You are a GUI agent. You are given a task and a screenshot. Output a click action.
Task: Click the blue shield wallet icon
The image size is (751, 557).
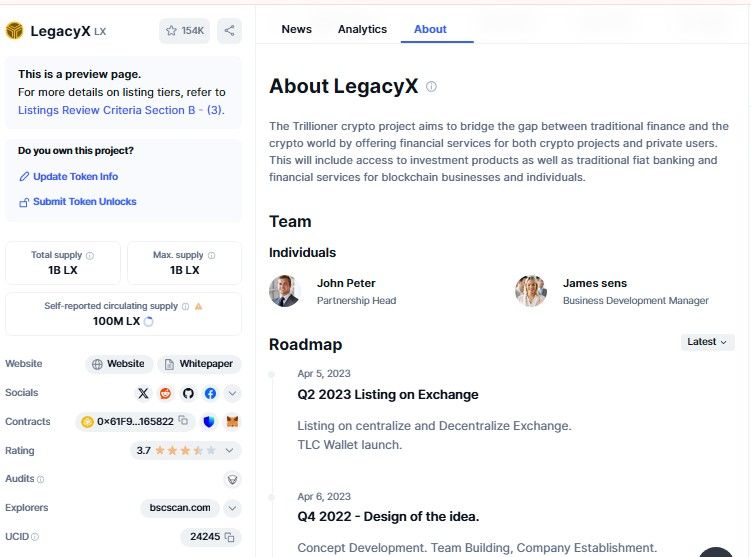[x=209, y=421]
